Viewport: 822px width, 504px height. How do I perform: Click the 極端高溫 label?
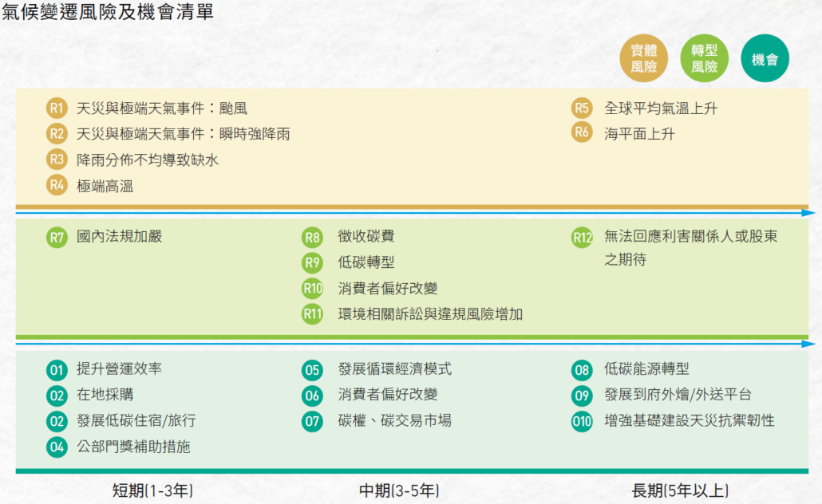pyautogui.click(x=105, y=186)
